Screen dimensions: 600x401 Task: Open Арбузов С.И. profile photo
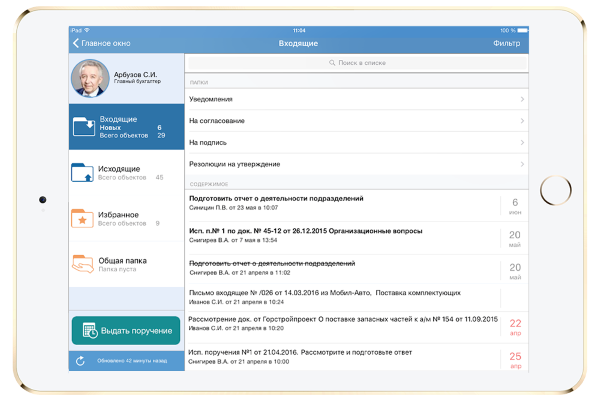pyautogui.click(x=88, y=78)
